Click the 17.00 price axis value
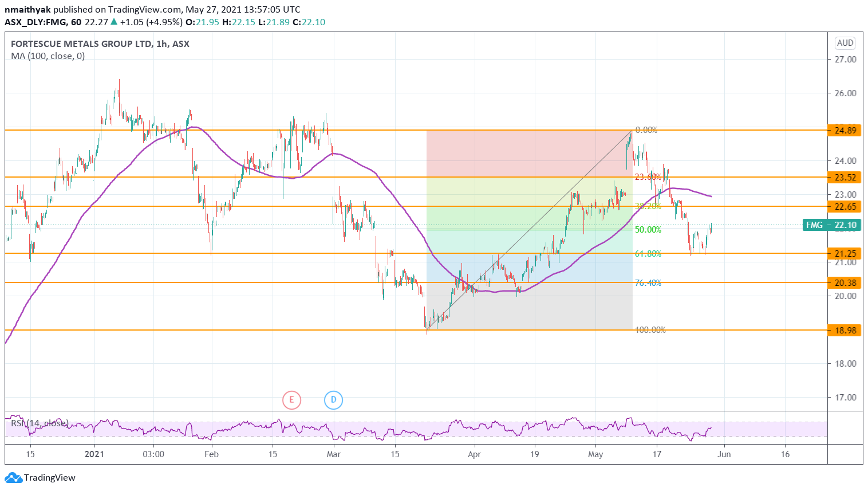Viewport: 868px width, 491px height. click(x=846, y=397)
